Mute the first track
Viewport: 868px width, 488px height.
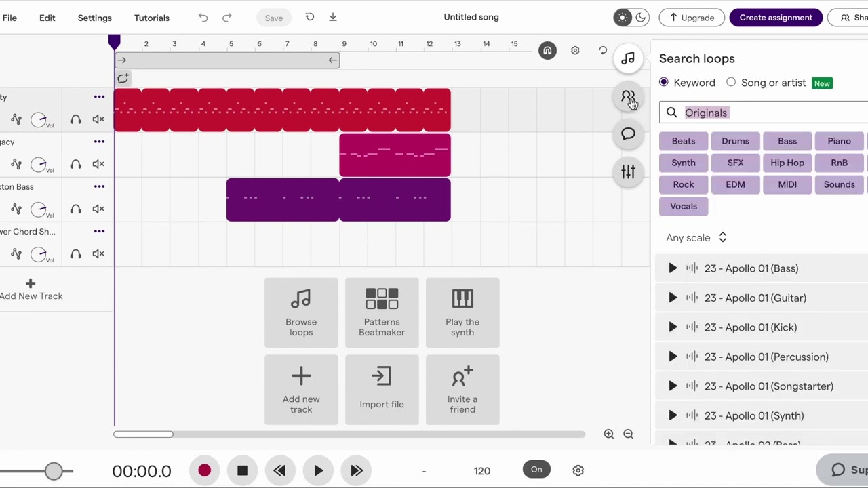tap(98, 119)
